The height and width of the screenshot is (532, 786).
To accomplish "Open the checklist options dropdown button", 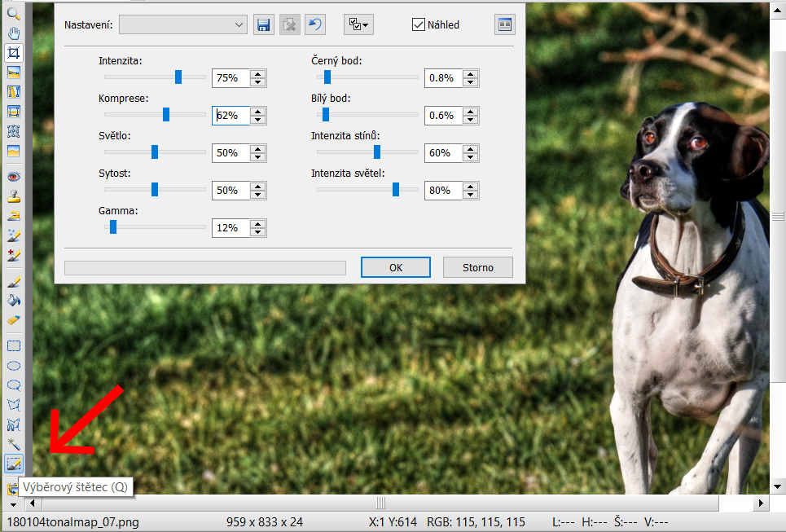I will point(358,24).
